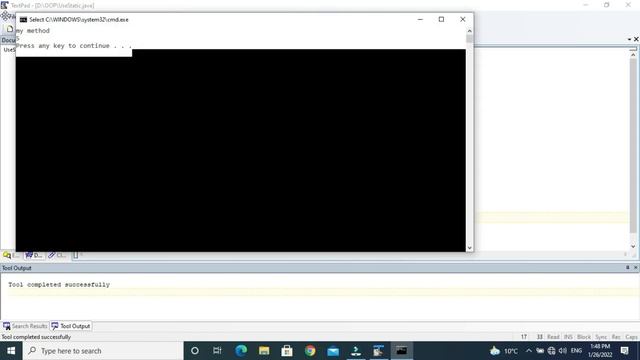Open the weather widget showing 10°C
Viewport: 640px width, 360px height.
(x=504, y=351)
